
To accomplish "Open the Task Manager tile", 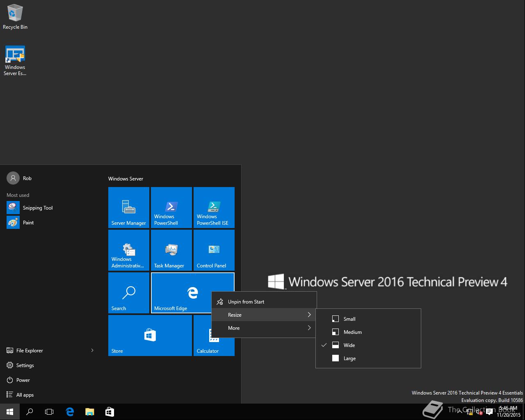I will point(171,250).
